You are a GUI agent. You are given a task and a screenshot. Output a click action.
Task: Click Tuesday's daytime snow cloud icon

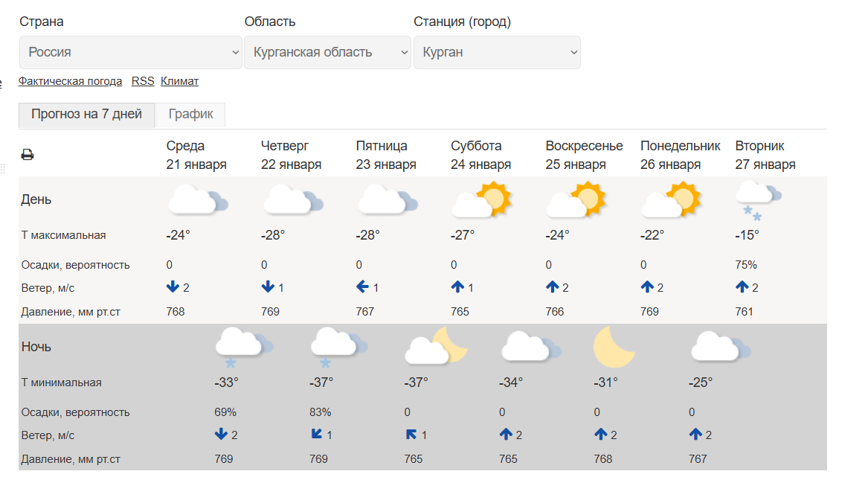pos(758,200)
